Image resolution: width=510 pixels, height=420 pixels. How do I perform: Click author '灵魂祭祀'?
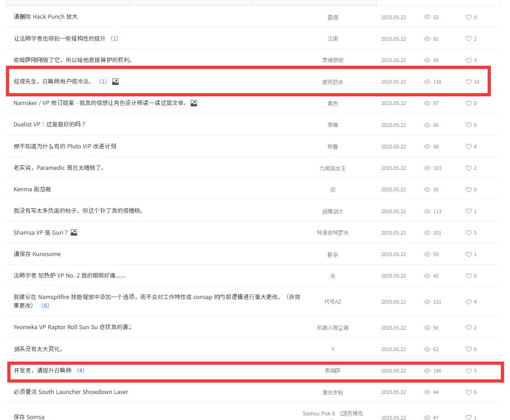[x=333, y=60]
